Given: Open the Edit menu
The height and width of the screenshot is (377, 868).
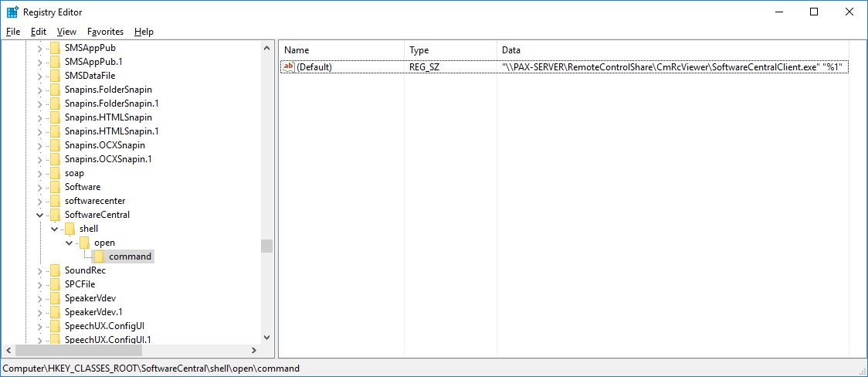Looking at the screenshot, I should pos(39,32).
